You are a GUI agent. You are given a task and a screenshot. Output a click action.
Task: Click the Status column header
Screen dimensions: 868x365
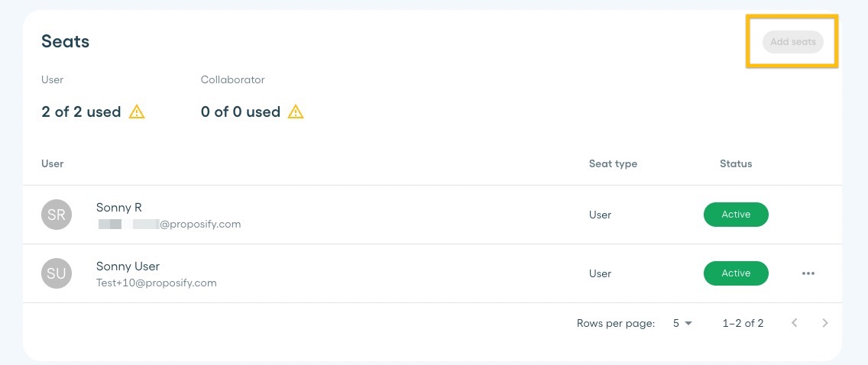pos(736,163)
